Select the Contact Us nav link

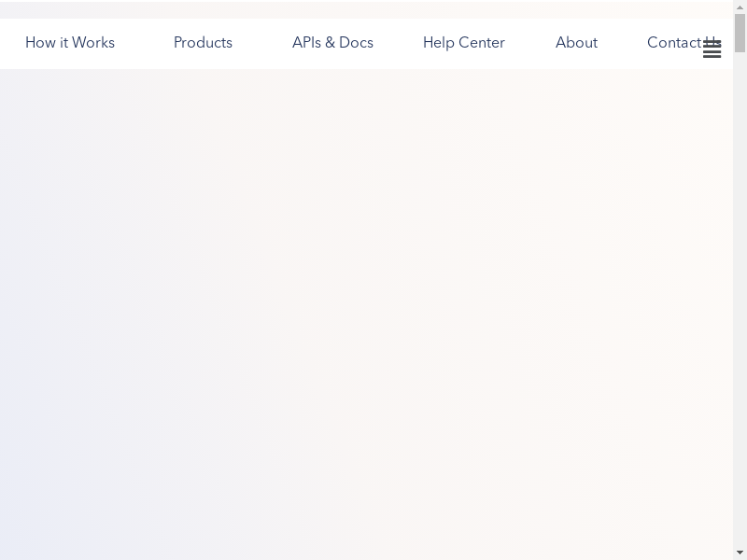tap(672, 43)
